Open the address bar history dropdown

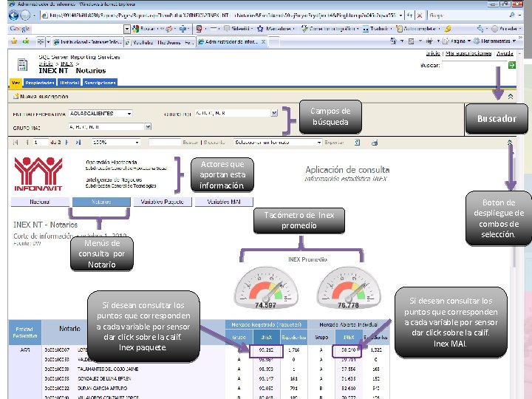400,16
